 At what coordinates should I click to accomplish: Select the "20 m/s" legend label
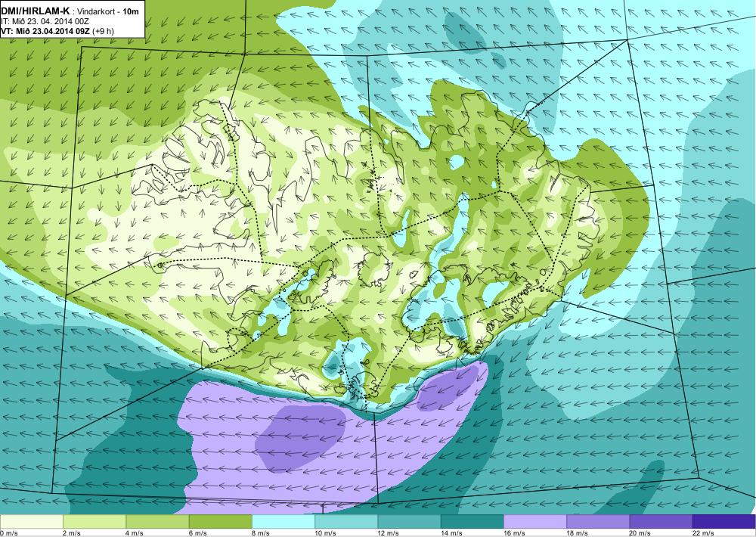[x=640, y=533]
